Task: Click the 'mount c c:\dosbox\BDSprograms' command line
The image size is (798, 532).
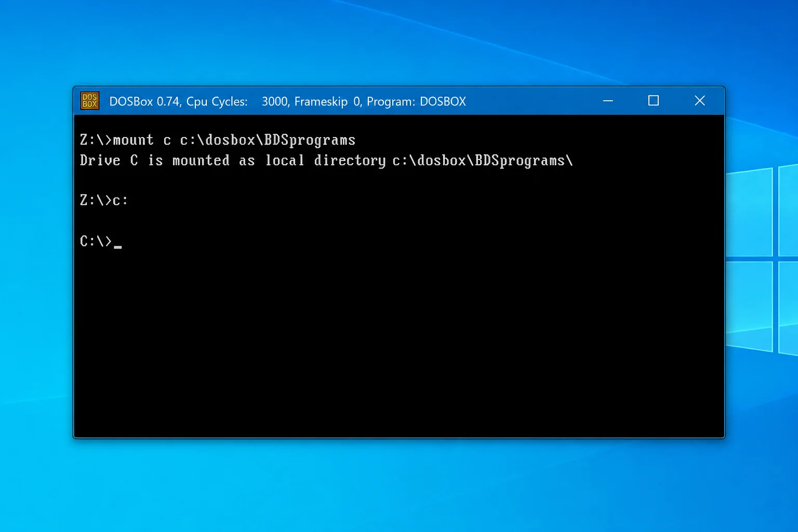Action: (218, 140)
